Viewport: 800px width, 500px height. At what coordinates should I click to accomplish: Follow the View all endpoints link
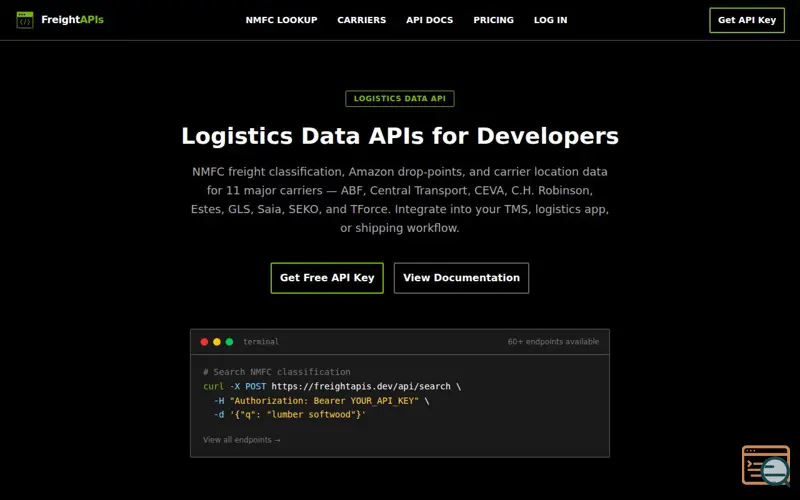click(241, 440)
